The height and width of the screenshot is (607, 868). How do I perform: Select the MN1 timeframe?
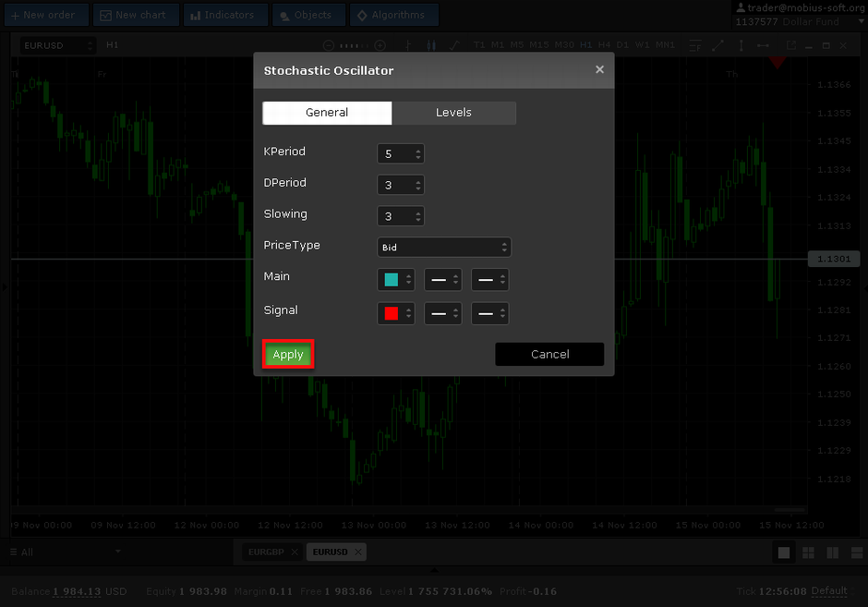[x=666, y=45]
